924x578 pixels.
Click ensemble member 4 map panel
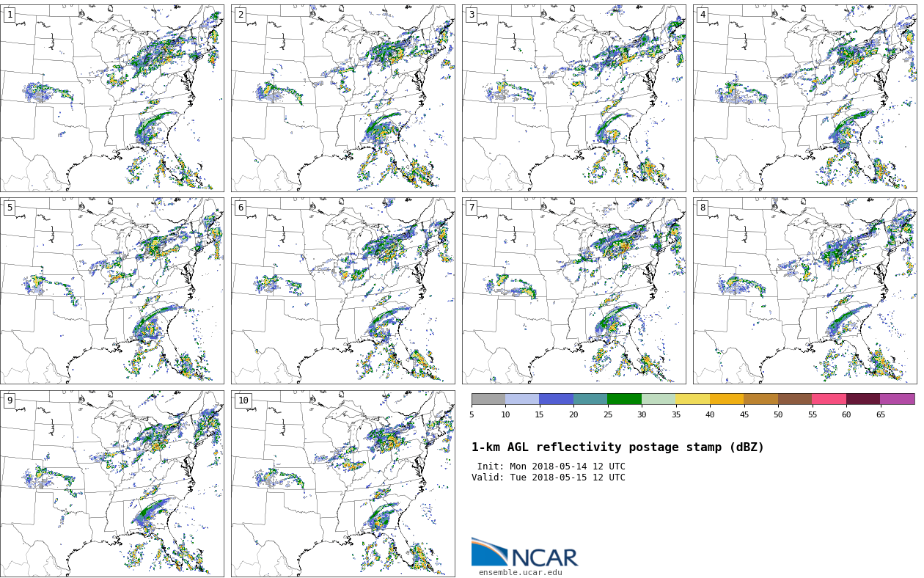tap(804, 98)
